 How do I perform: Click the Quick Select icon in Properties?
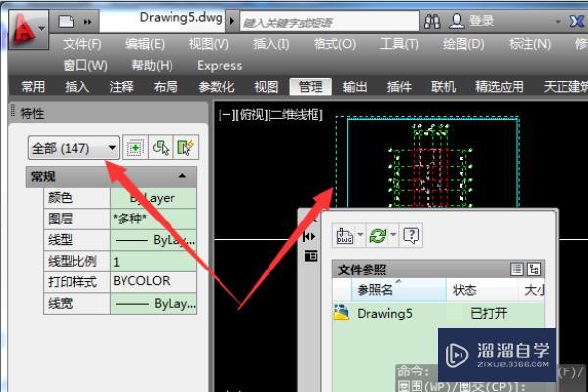[185, 147]
